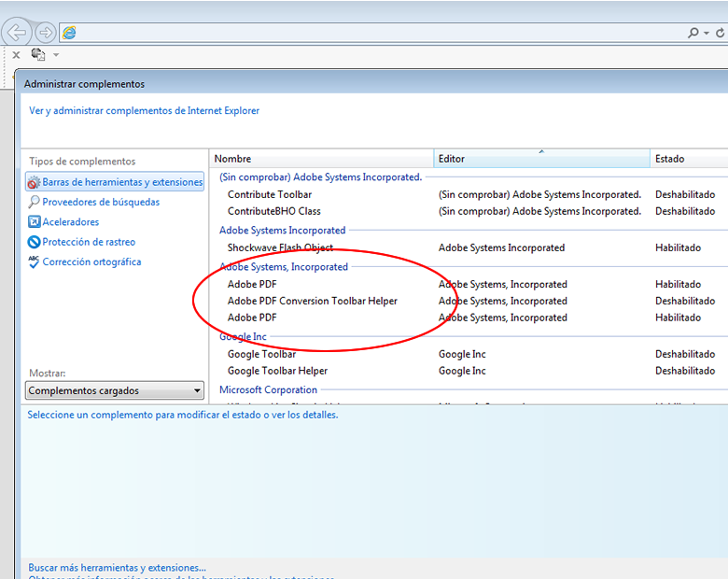This screenshot has width=728, height=579.
Task: Open Buscar más herramientas y extensiones link
Action: pos(117,567)
